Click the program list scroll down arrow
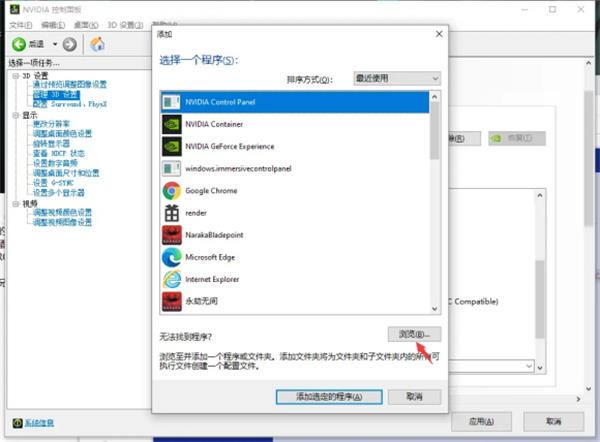 [x=434, y=309]
